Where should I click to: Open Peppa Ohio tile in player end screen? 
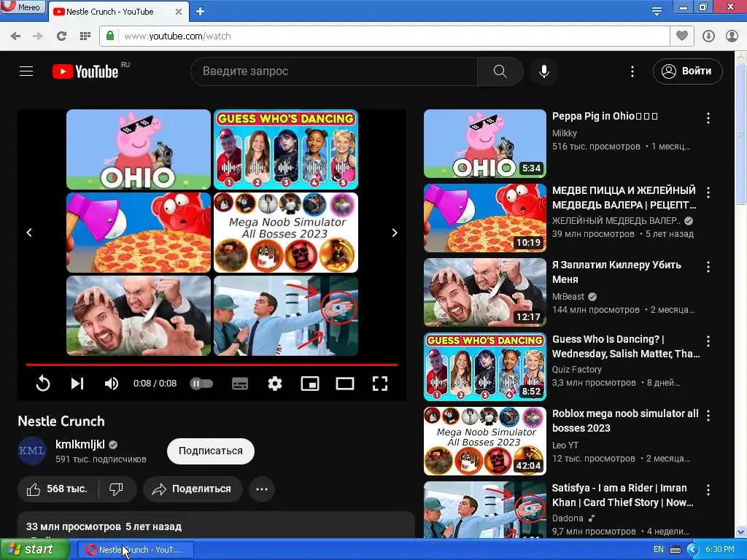click(x=138, y=149)
